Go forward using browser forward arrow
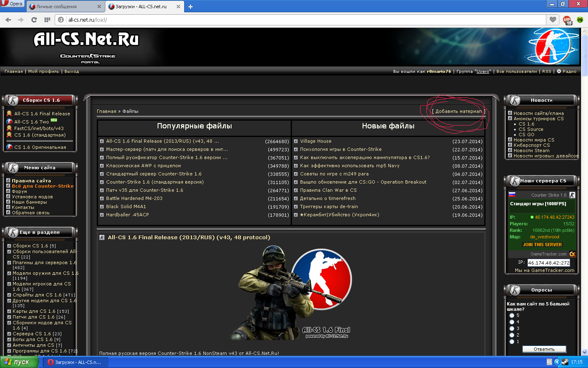 21,20
